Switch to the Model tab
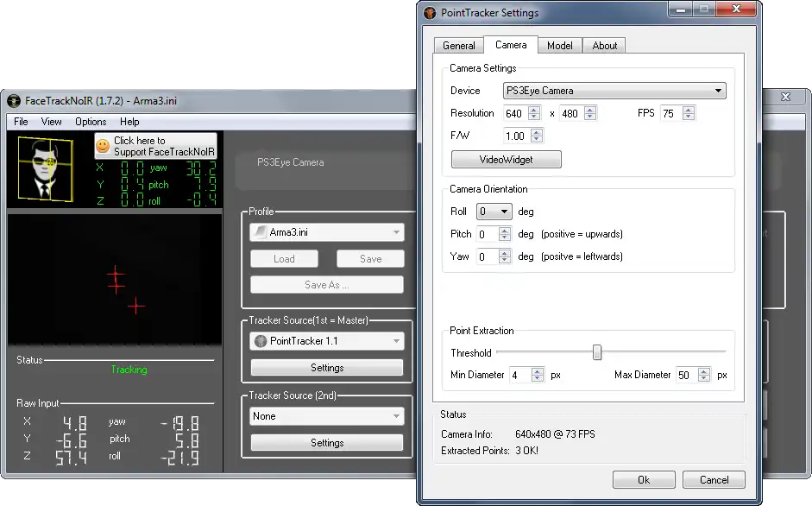The width and height of the screenshot is (812, 506). click(x=560, y=46)
